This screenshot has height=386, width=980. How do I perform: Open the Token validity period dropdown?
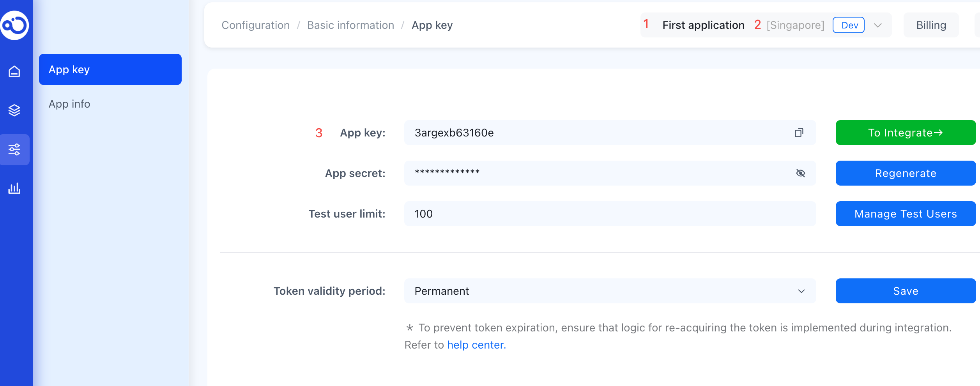click(610, 291)
